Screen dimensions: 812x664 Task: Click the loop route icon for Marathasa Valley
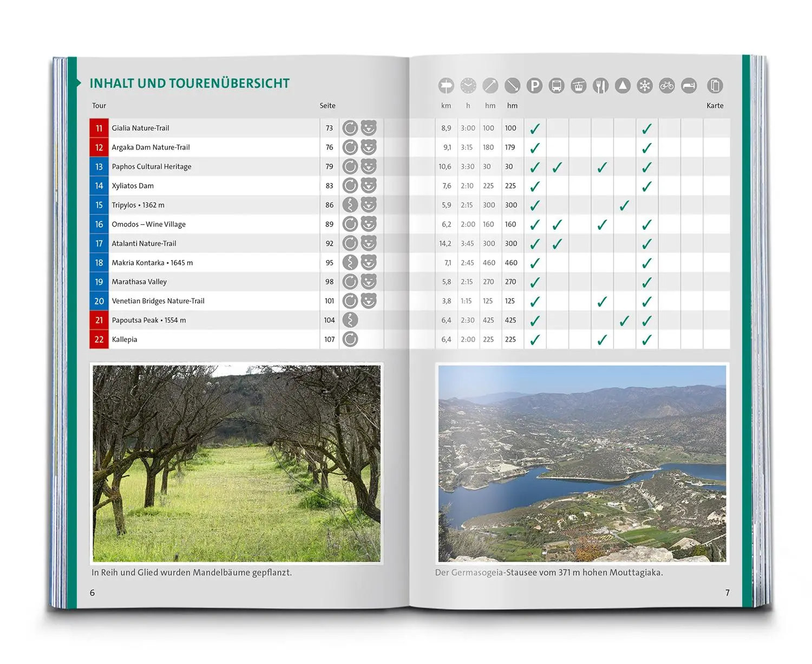click(350, 282)
